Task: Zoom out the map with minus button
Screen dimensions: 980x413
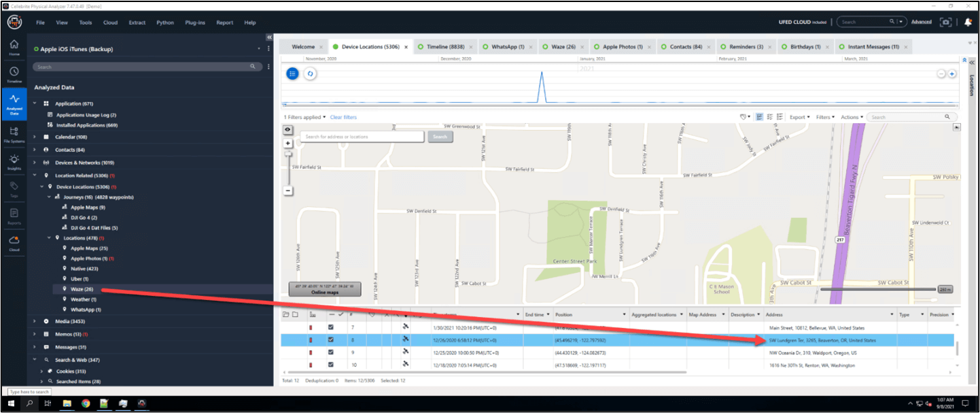Action: pos(288,191)
